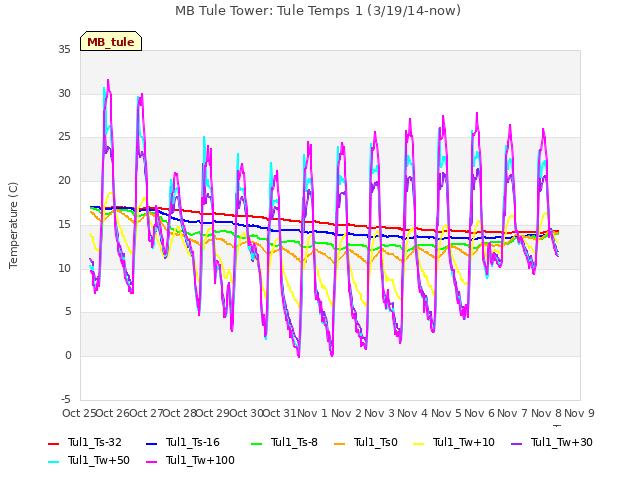Click the Tul1_Tw+50 legend label
This screenshot has width=640, height=480.
99,460
